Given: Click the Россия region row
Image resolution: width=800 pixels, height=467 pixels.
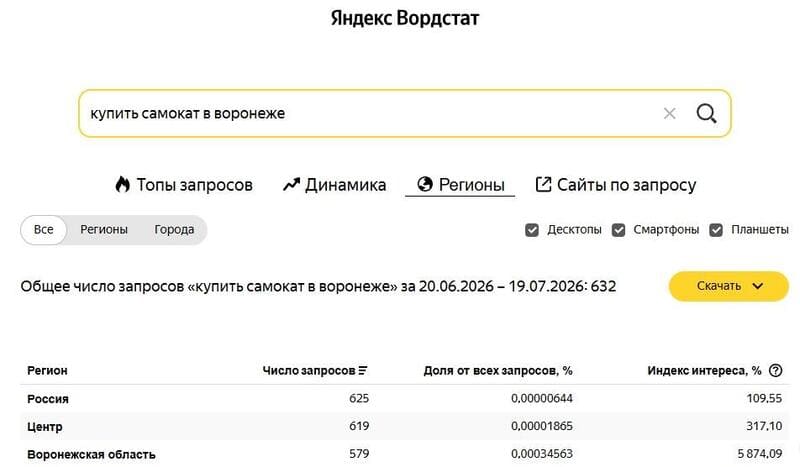Looking at the screenshot, I should tap(405, 399).
